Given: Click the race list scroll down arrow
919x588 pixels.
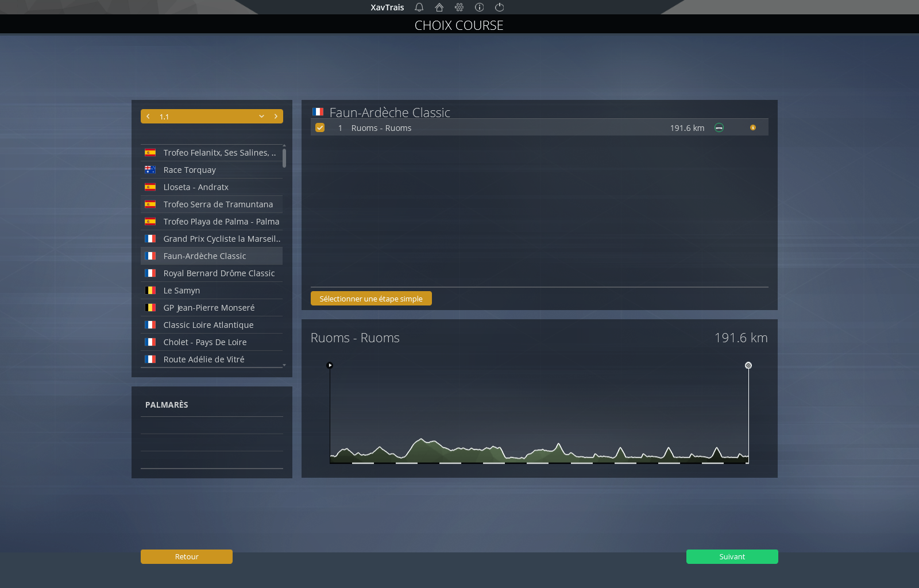Looking at the screenshot, I should 284,365.
